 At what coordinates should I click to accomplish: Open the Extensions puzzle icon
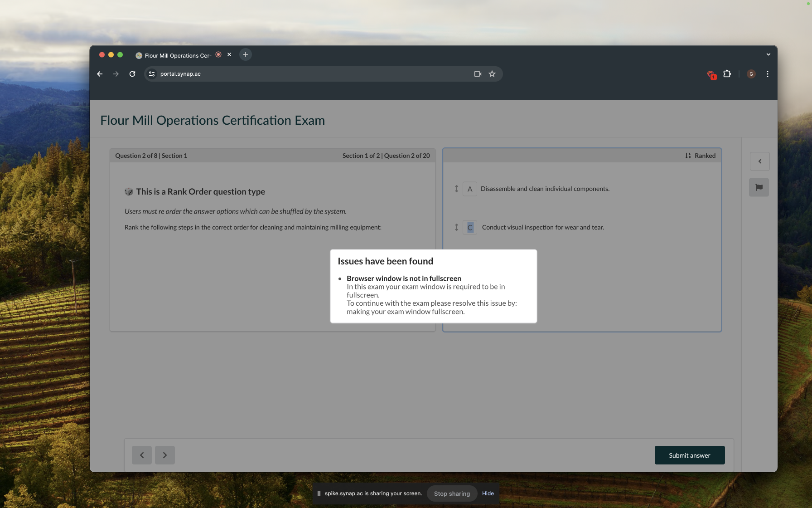coord(727,74)
